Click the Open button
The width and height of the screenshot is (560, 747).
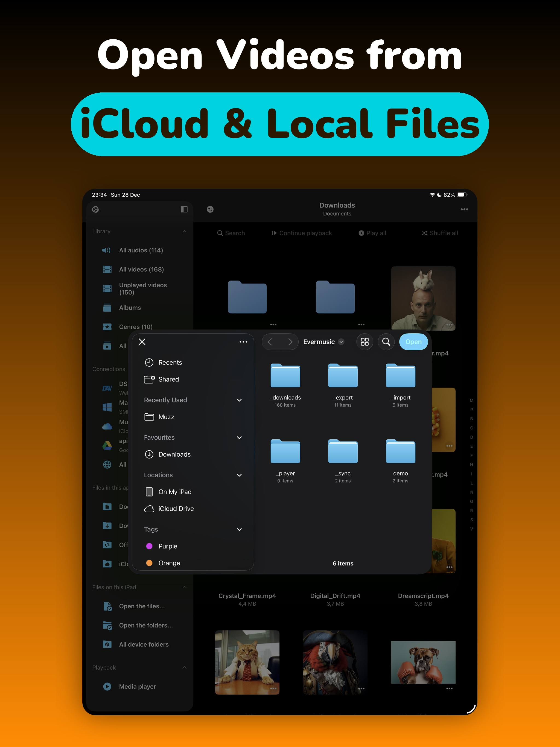tap(413, 342)
